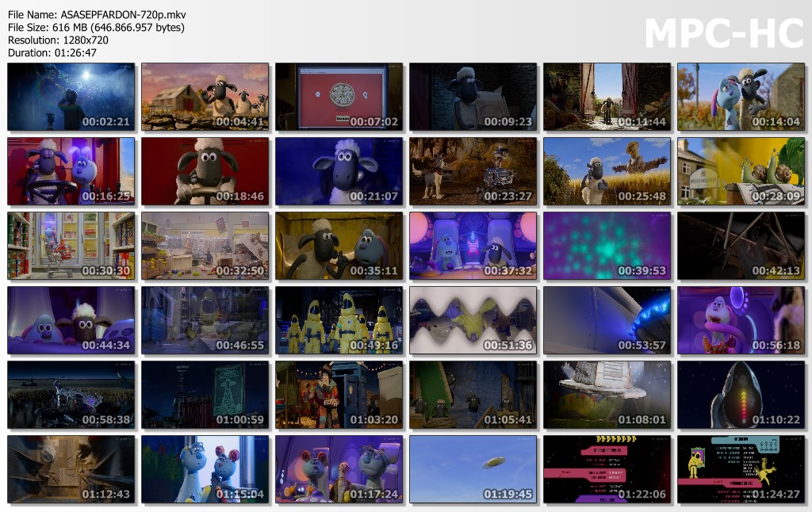Click the thumbnail at 00:14:04
This screenshot has height=512, width=812.
pos(741,97)
